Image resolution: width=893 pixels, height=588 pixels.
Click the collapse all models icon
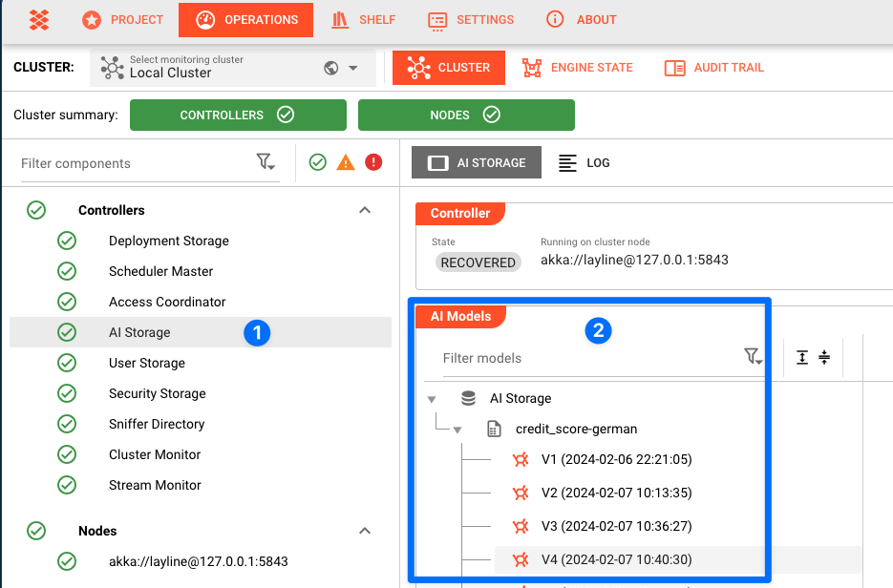pyautogui.click(x=824, y=357)
